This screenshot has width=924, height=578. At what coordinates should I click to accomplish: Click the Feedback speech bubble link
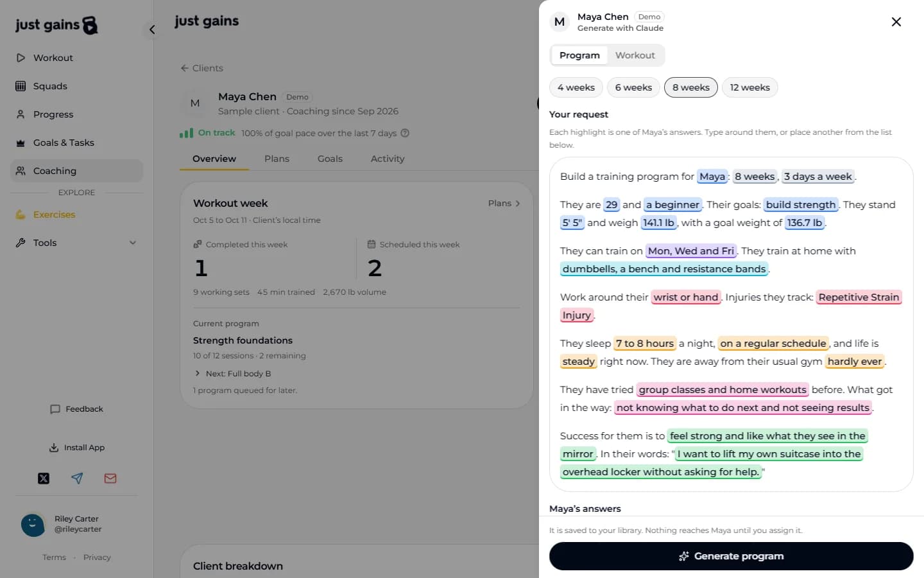click(76, 409)
